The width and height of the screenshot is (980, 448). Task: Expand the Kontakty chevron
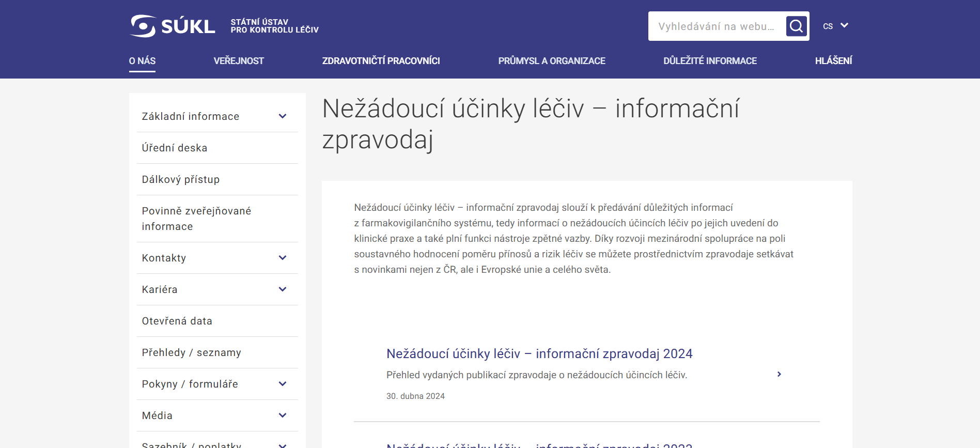pyautogui.click(x=283, y=258)
